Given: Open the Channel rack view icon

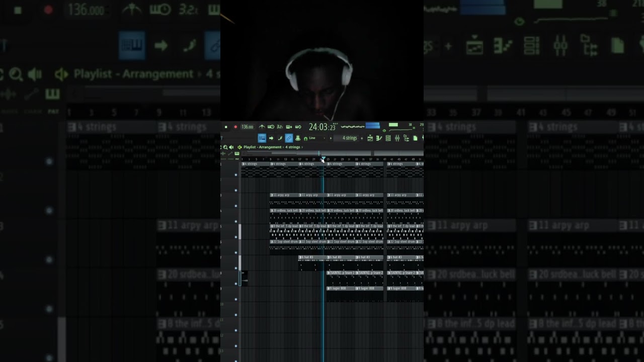Looking at the screenshot, I should (388, 138).
